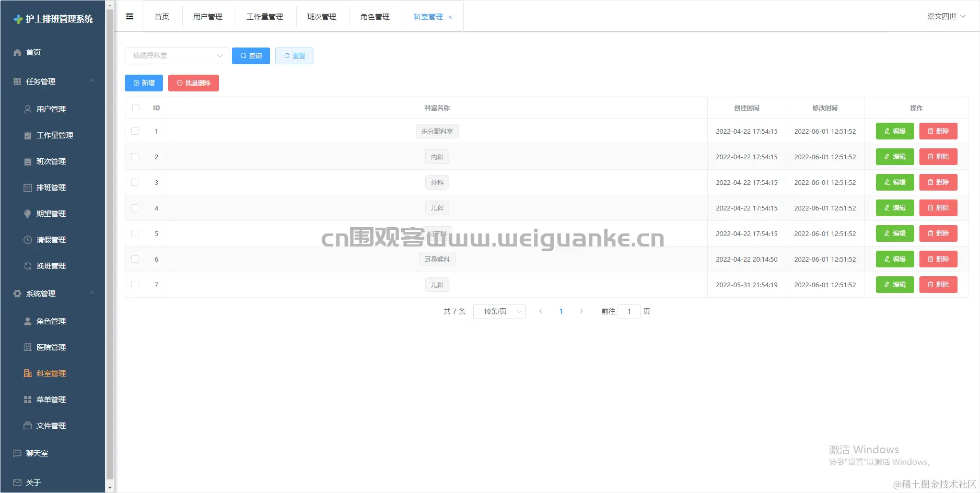The height and width of the screenshot is (493, 980).
Task: Click the 批量删除 button
Action: (x=193, y=83)
